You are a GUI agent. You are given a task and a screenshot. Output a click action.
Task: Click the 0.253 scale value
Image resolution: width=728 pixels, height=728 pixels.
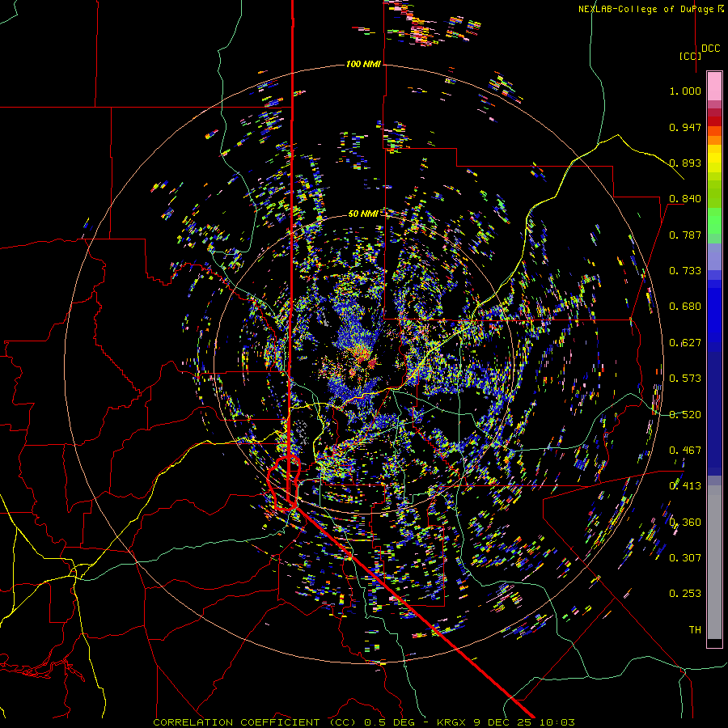685,594
